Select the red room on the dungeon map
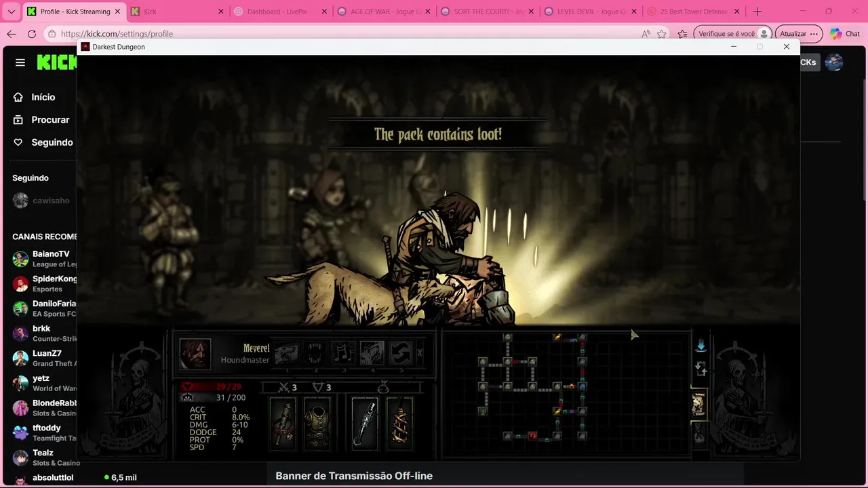Viewport: 868px width, 488px height. 532,436
